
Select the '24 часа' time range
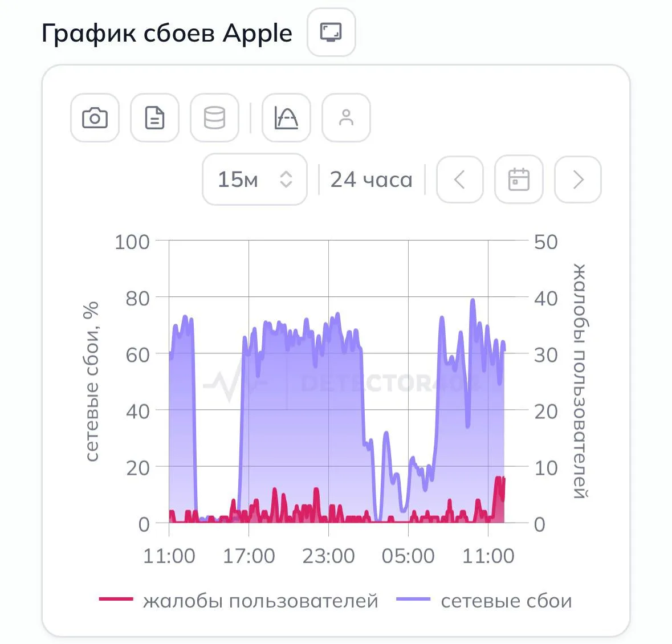[371, 180]
